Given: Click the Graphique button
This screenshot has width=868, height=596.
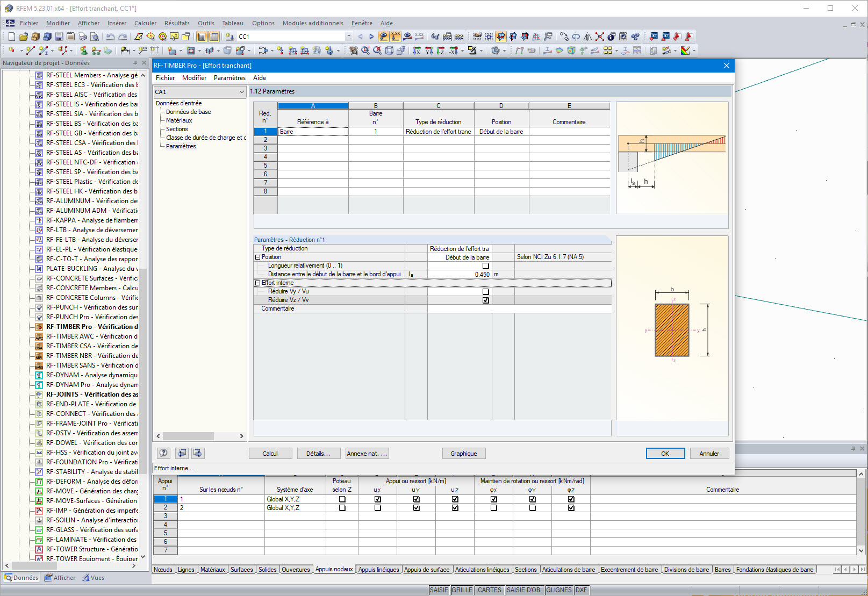Looking at the screenshot, I should coord(464,454).
